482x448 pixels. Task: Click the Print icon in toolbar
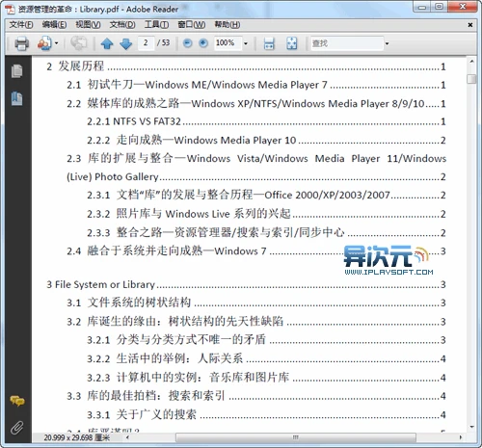[21, 43]
